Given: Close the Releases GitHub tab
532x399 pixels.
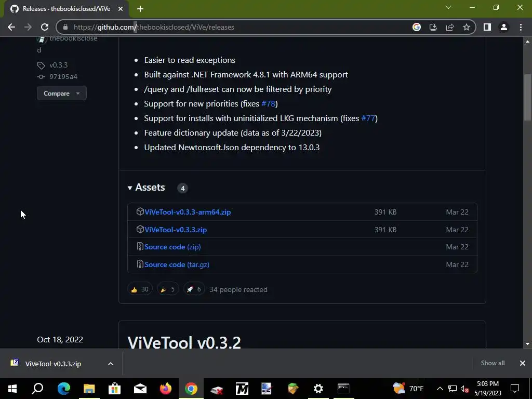Looking at the screenshot, I should 121,9.
